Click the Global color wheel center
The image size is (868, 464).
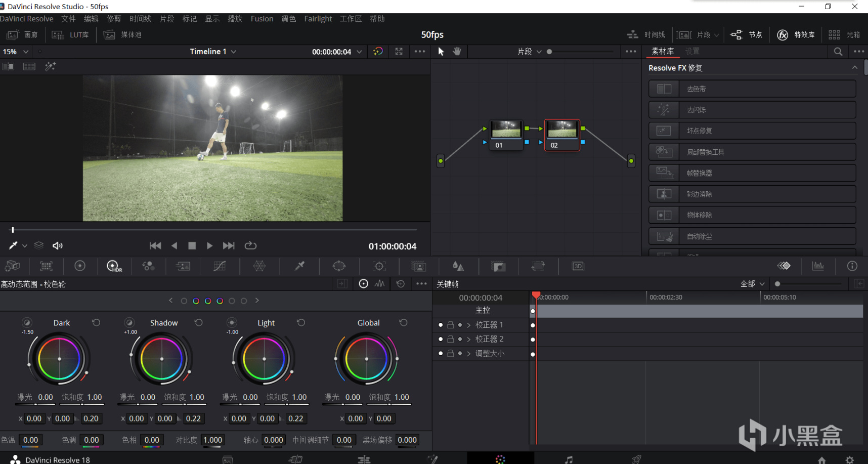[x=367, y=359]
